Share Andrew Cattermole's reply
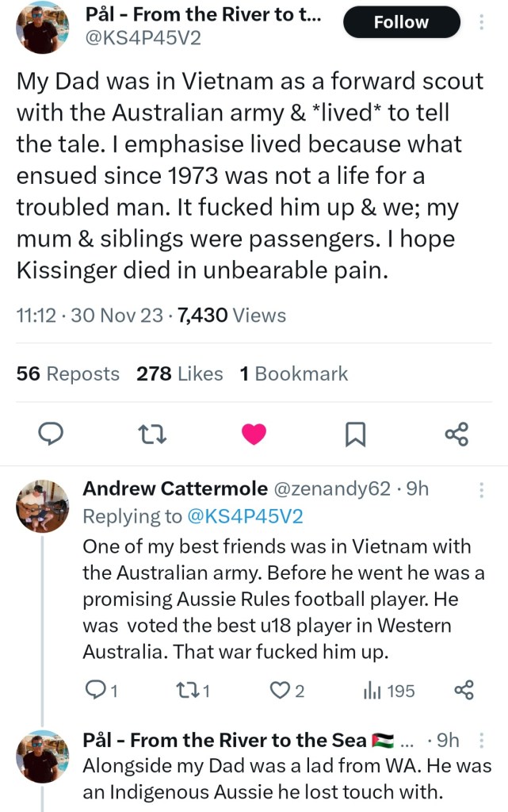 click(x=464, y=691)
